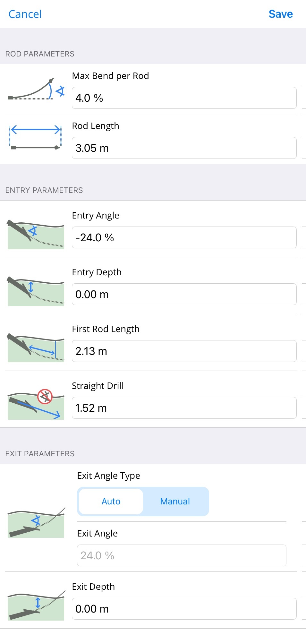Save the drill parameters
306x644 pixels.
(280, 14)
